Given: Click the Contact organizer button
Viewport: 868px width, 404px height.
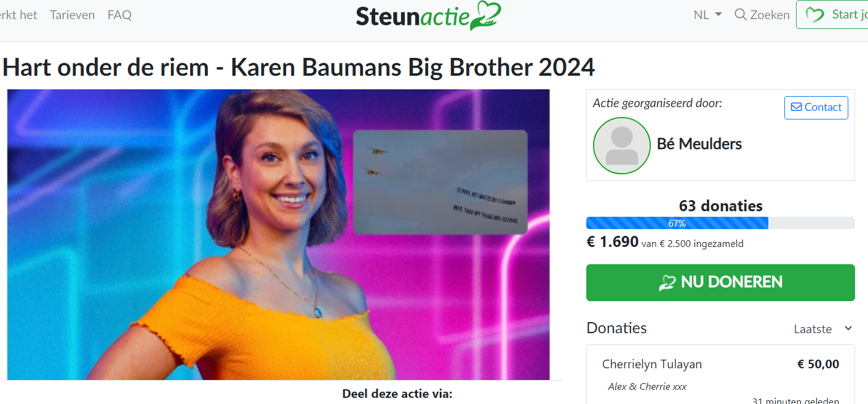Looking at the screenshot, I should pyautogui.click(x=816, y=107).
